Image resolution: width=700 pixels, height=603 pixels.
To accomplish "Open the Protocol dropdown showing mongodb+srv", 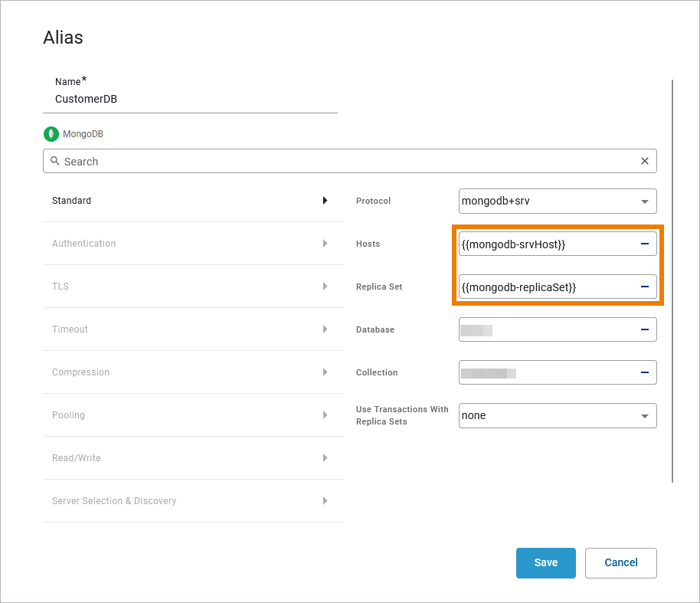I will click(558, 201).
